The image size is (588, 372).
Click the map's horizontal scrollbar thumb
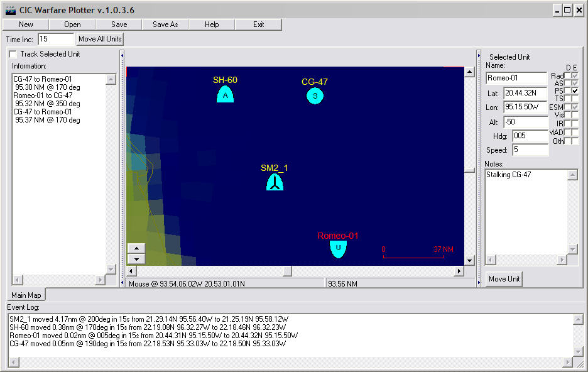(287, 271)
